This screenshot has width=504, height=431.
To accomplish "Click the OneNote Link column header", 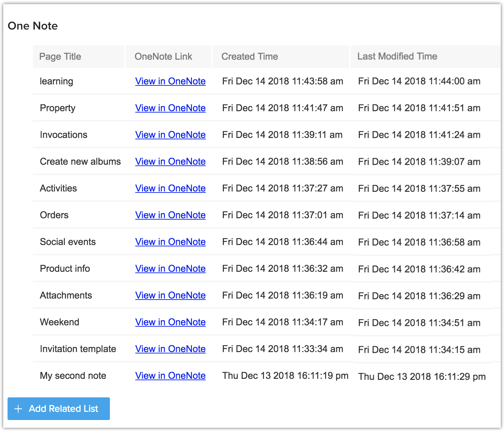I will (163, 57).
